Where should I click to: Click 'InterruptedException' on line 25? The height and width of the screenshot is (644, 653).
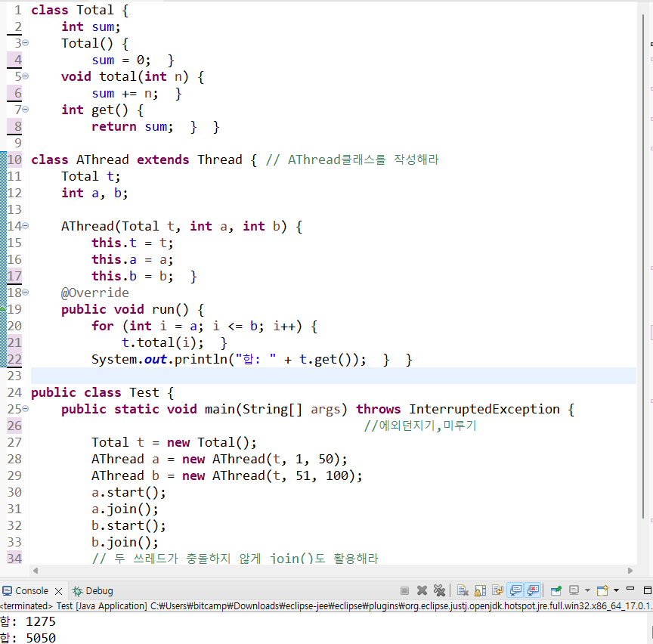click(484, 409)
